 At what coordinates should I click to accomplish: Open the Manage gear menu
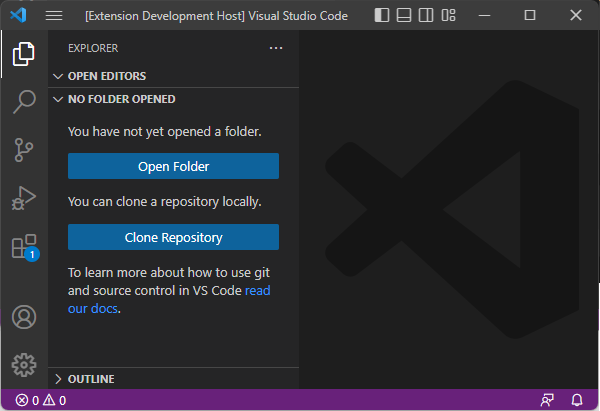coord(24,365)
